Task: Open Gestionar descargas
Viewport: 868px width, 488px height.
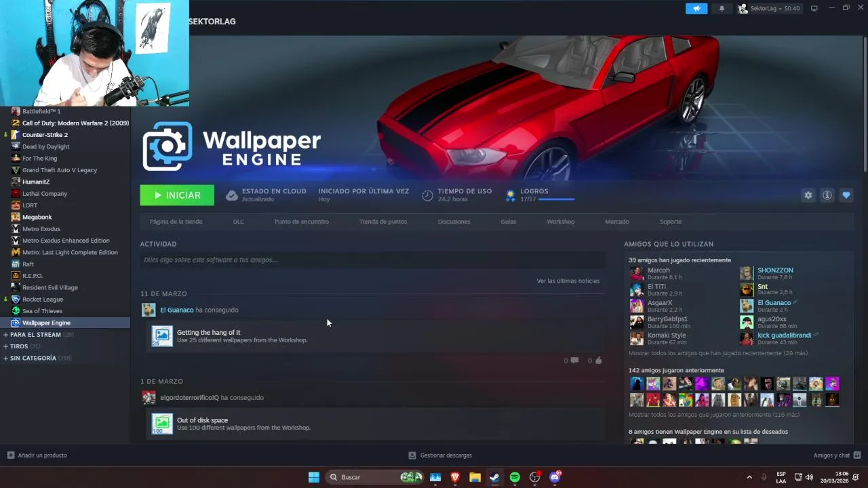Action: point(440,455)
